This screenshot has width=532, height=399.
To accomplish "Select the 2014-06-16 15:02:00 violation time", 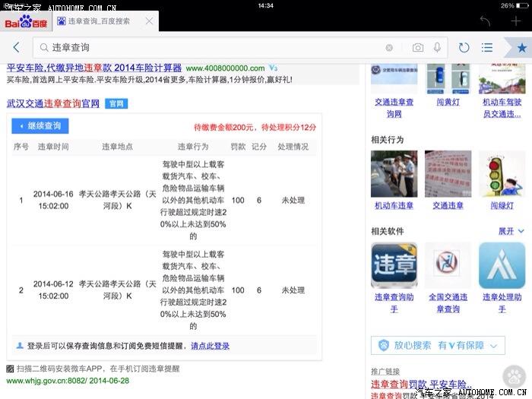I will [53, 200].
